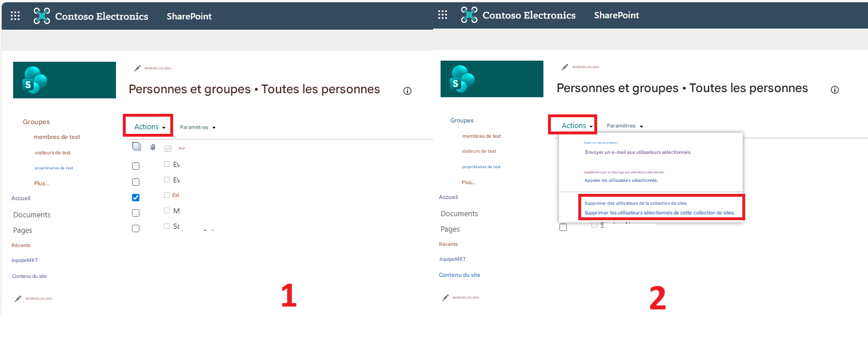Open 'Contenu du site' in screenshot 1
868x346 pixels.
pos(30,276)
